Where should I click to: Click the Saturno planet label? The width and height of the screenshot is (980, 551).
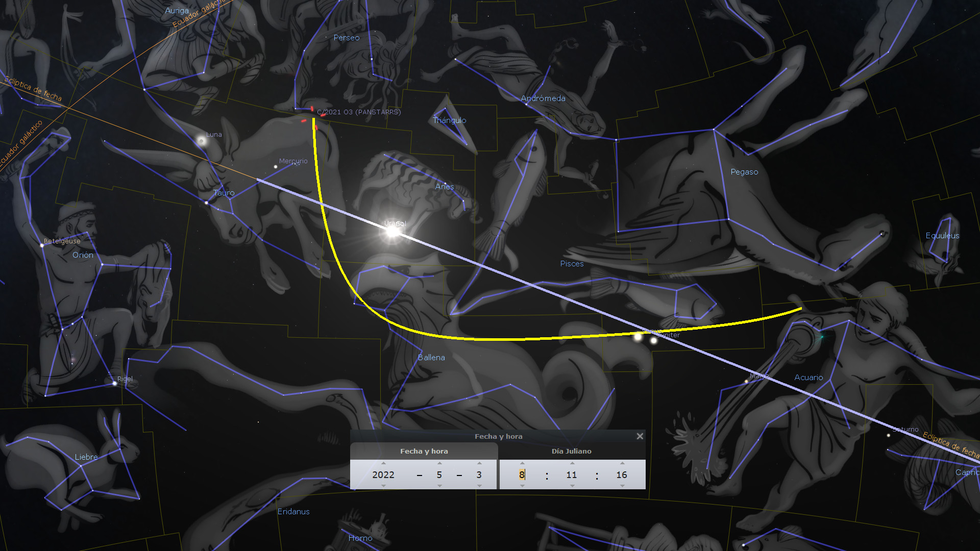[x=905, y=430]
